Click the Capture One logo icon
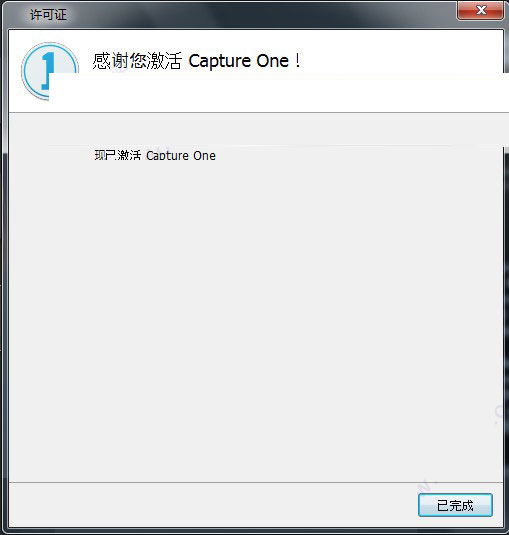This screenshot has height=535, width=509. click(x=50, y=71)
